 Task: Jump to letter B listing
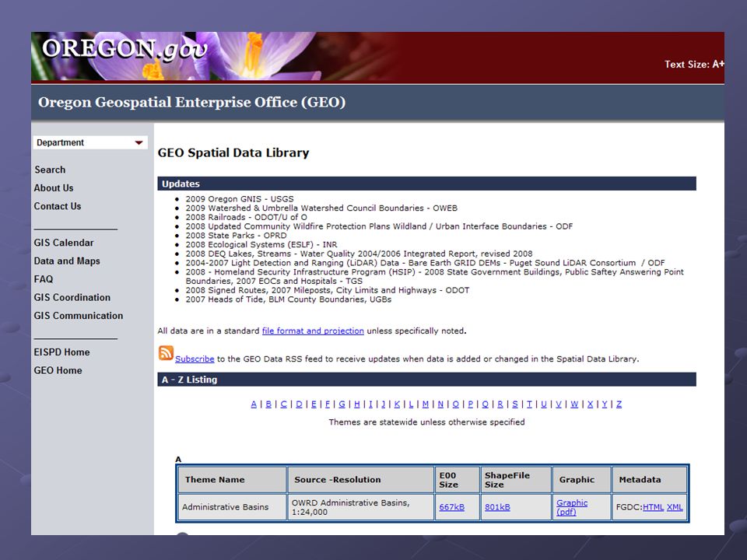[268, 404]
